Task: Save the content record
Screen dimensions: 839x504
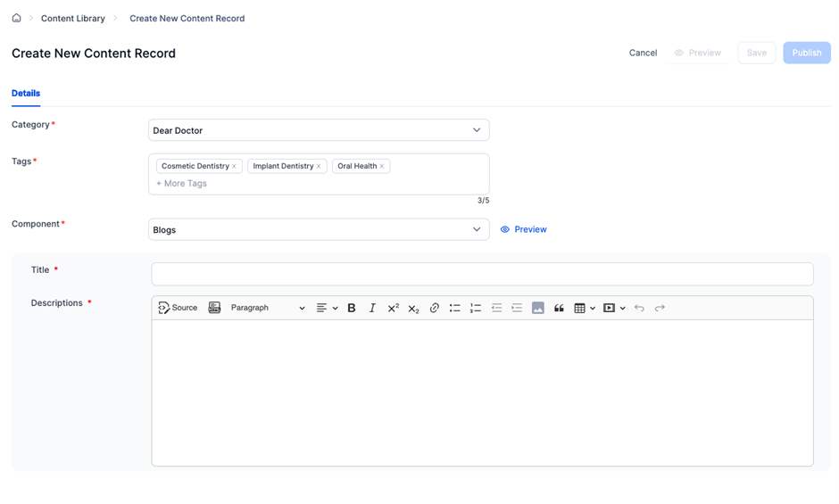Action: coord(757,53)
